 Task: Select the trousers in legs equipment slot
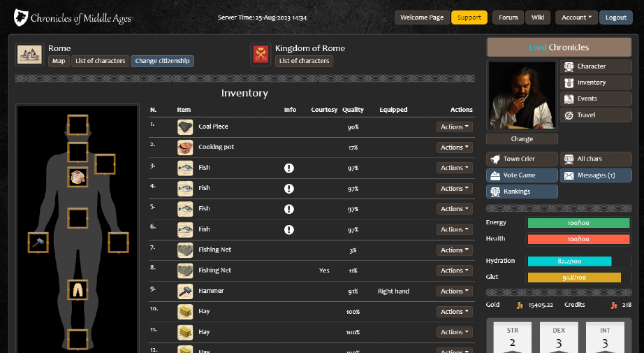coord(78,289)
